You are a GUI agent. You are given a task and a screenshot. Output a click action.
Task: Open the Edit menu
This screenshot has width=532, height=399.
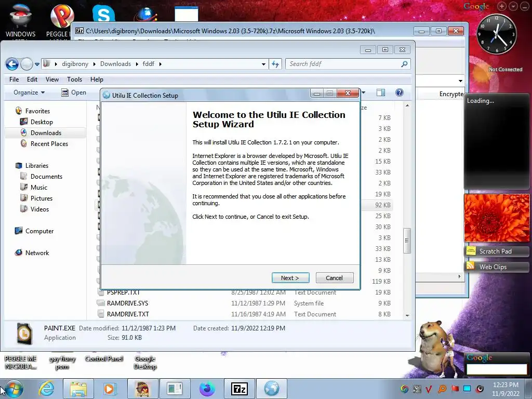pyautogui.click(x=32, y=79)
